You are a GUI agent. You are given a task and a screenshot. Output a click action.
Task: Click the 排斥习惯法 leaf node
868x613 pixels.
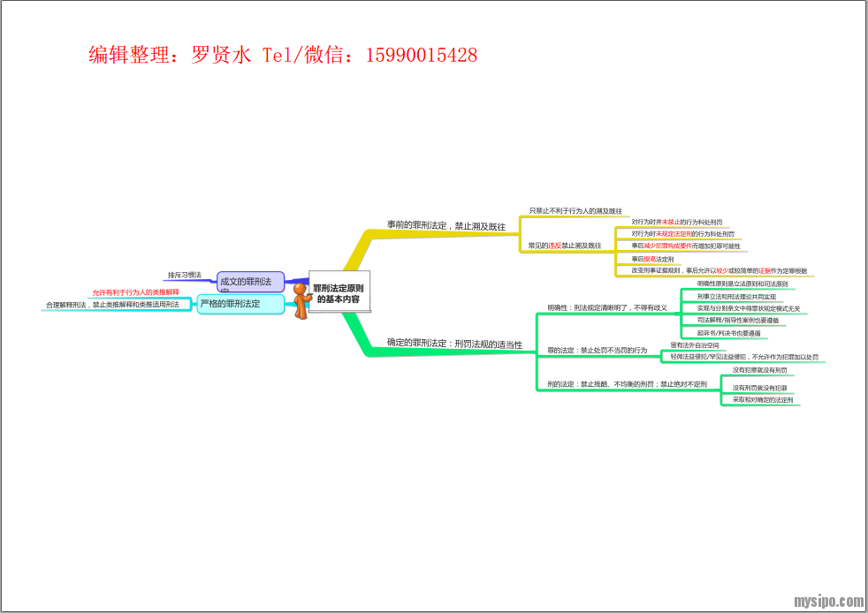(185, 275)
